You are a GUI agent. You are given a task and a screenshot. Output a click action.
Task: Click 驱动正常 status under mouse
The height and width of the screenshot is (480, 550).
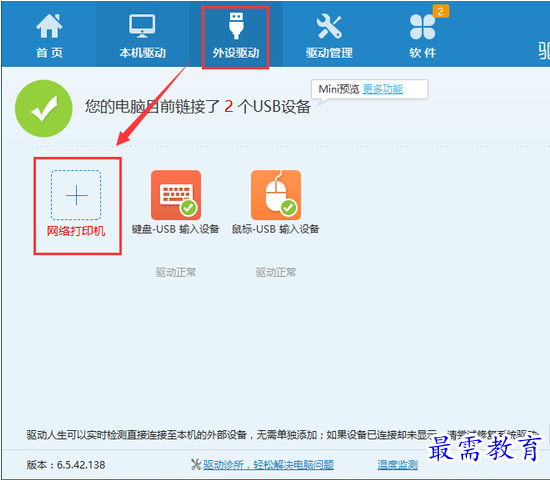(276, 272)
